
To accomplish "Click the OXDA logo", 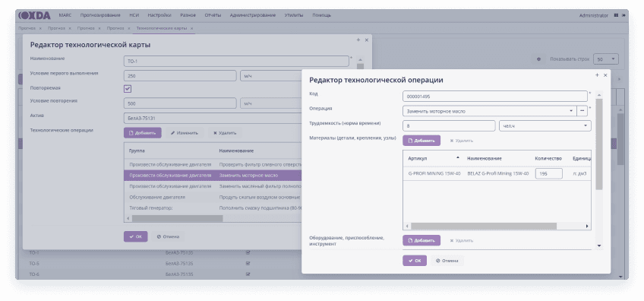I will [34, 16].
